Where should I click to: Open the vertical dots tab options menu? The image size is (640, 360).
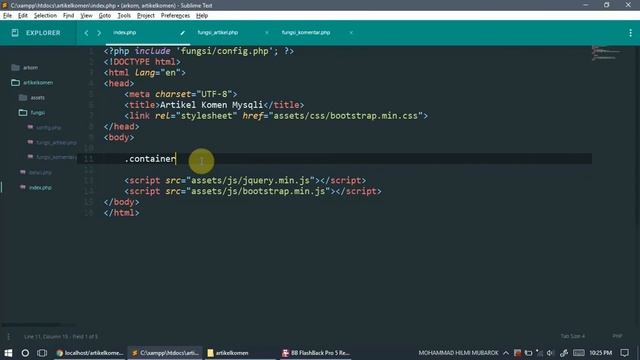tap(630, 33)
